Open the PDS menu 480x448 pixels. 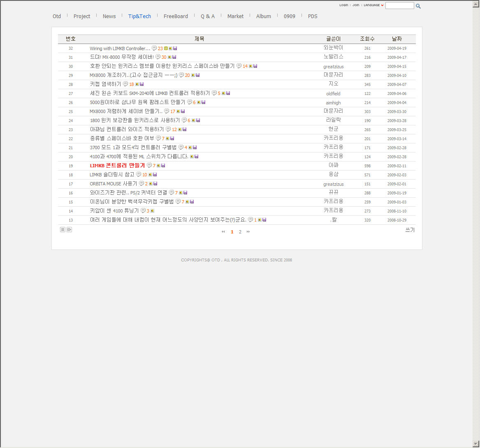coord(313,16)
